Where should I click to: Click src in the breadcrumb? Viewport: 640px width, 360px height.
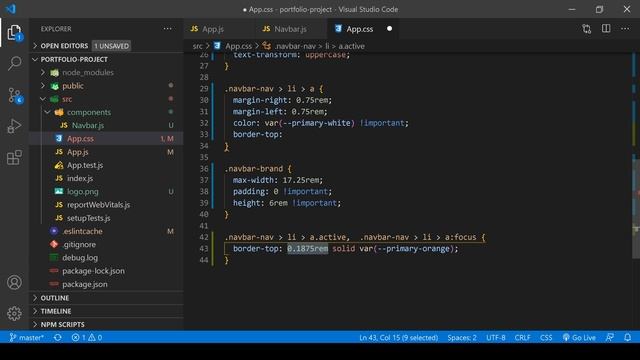coord(198,46)
